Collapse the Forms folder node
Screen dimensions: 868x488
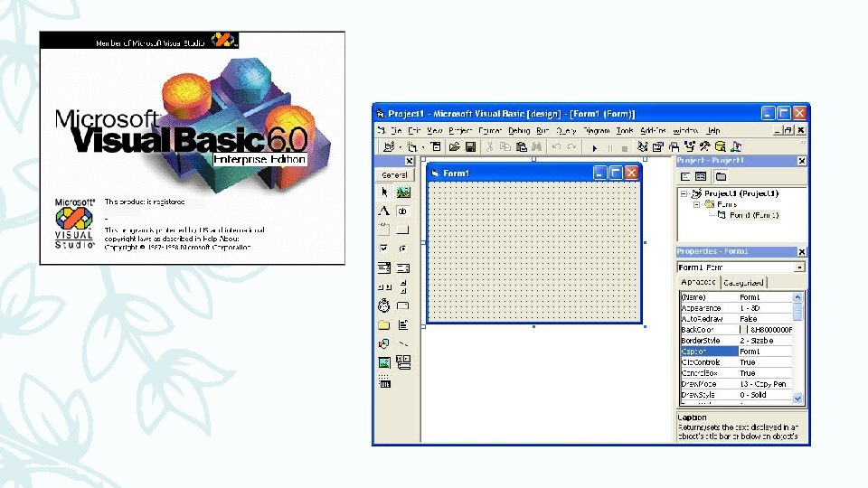697,204
